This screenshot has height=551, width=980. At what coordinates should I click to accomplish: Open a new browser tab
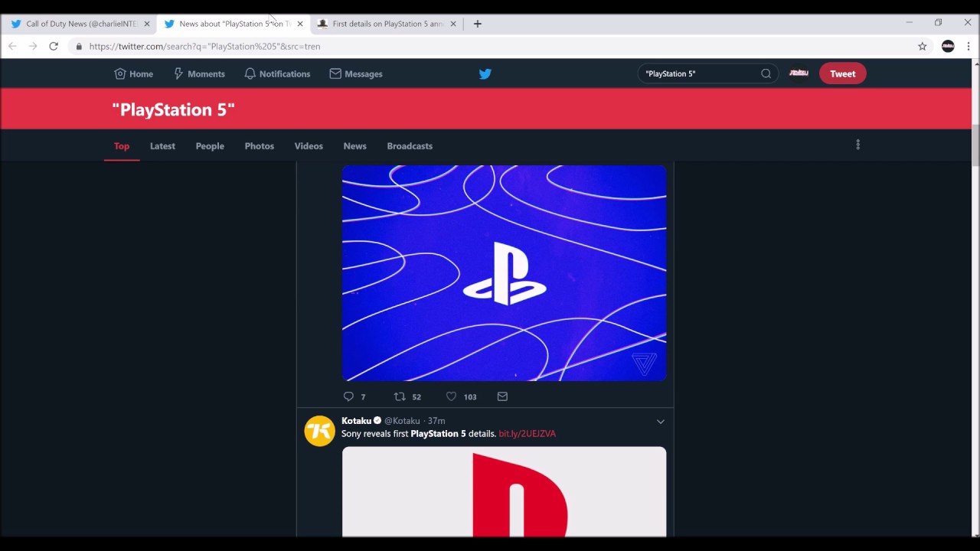tap(477, 24)
